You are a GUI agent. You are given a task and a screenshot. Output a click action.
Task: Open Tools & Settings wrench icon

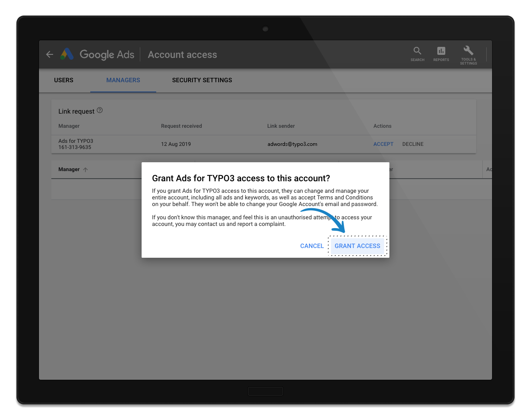coord(468,50)
